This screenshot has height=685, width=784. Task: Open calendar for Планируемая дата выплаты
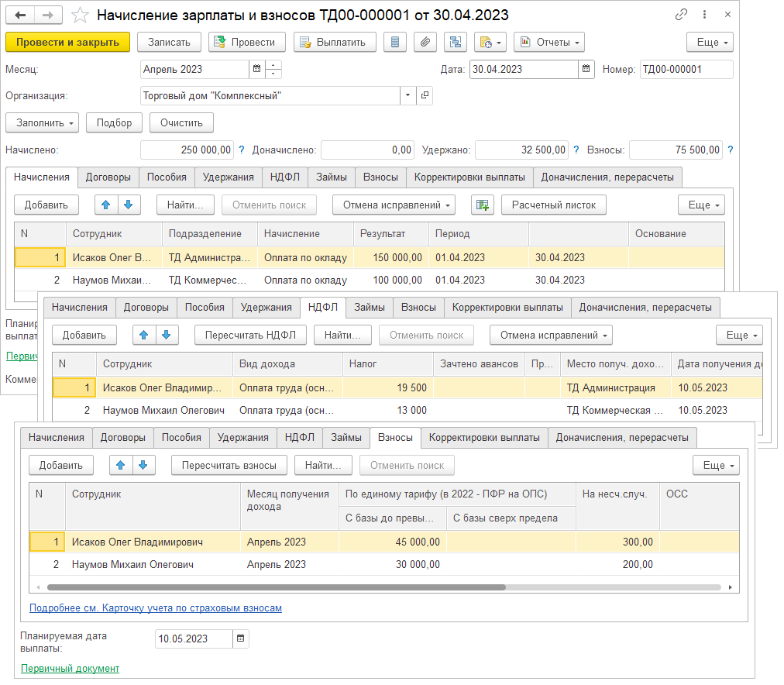pyautogui.click(x=241, y=639)
